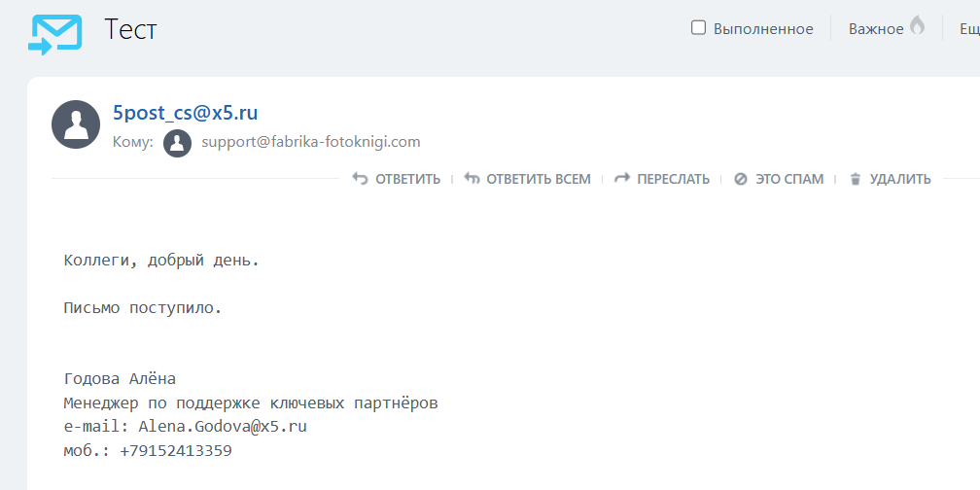
Task: Click the text Письмо поступило
Action: [143, 309]
